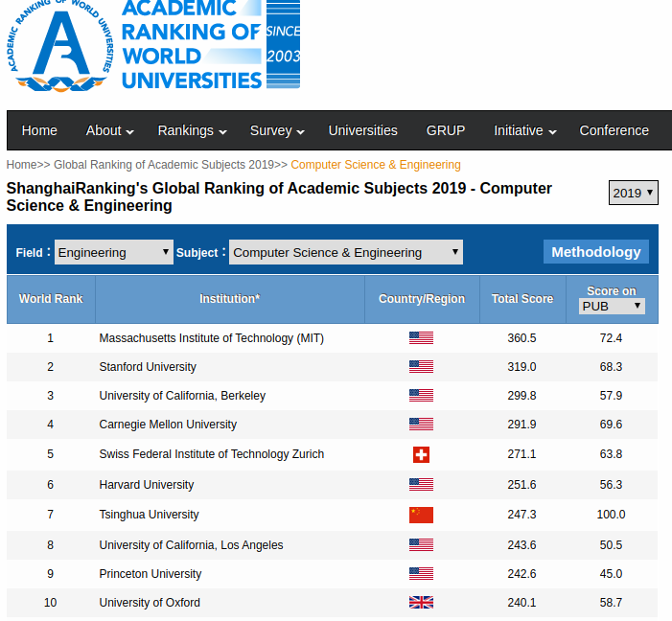This screenshot has width=672, height=621.
Task: Open the Field dropdown showing Engineering
Action: click(x=114, y=252)
